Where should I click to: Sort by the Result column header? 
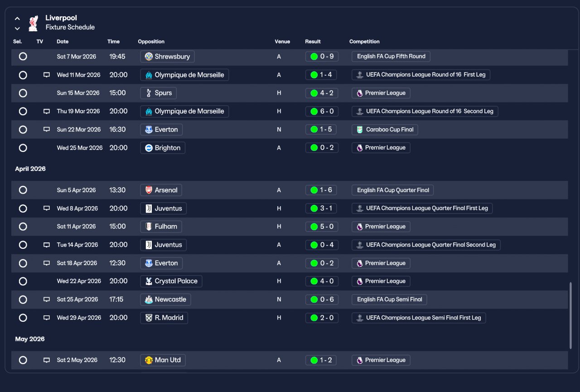click(x=313, y=42)
